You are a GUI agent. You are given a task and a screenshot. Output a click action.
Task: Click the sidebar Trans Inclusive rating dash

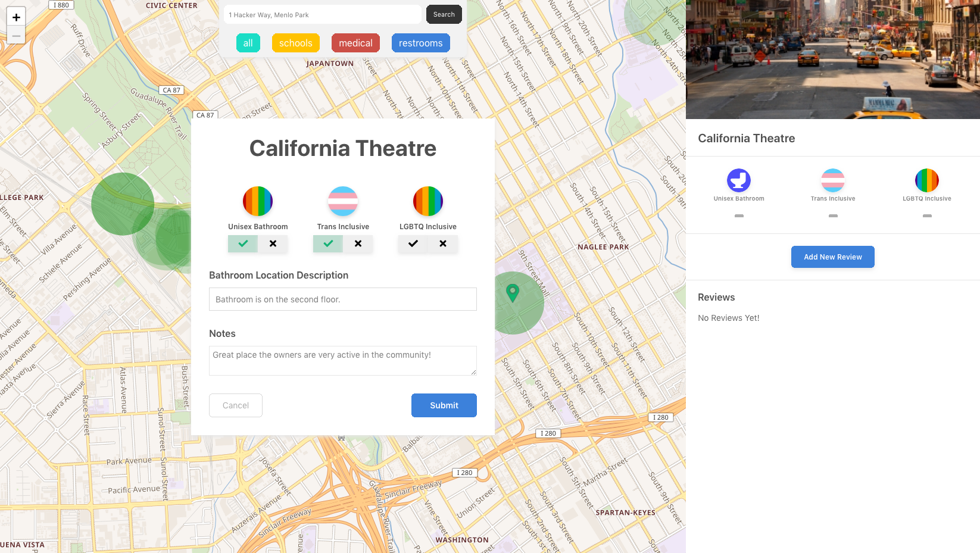pos(833,216)
